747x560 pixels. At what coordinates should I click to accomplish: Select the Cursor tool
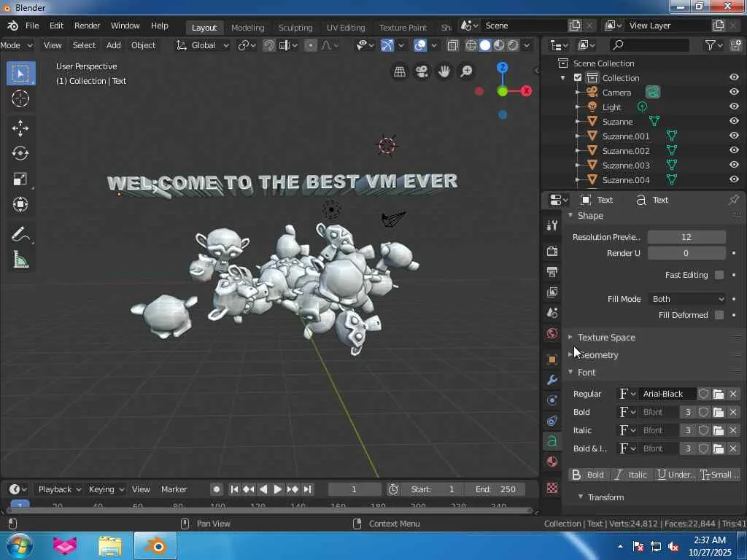[20, 98]
